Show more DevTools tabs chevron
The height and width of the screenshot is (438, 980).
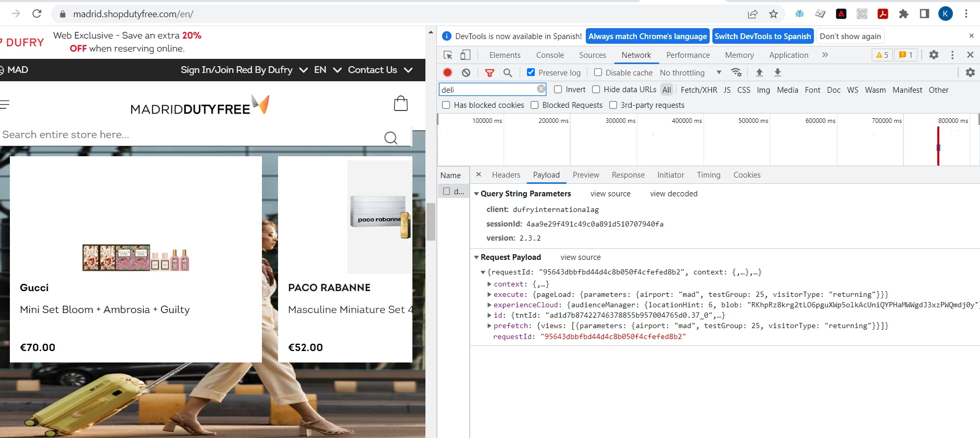click(x=825, y=55)
